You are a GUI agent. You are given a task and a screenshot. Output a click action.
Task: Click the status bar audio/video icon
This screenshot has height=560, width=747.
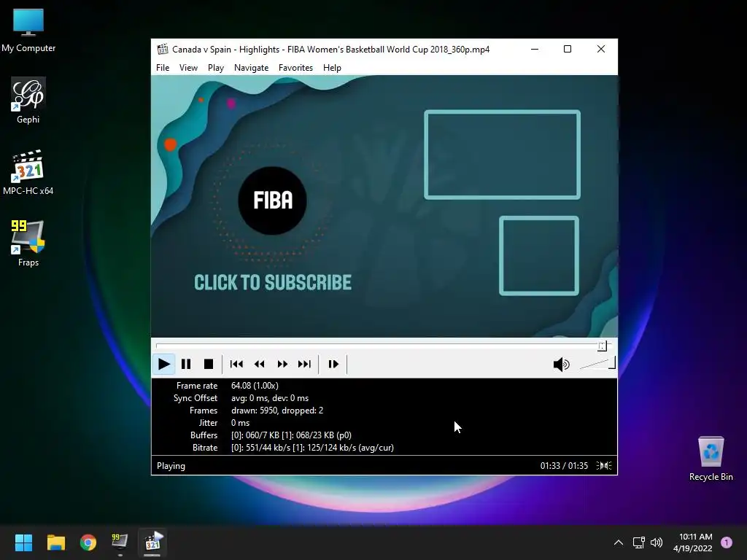(x=604, y=466)
